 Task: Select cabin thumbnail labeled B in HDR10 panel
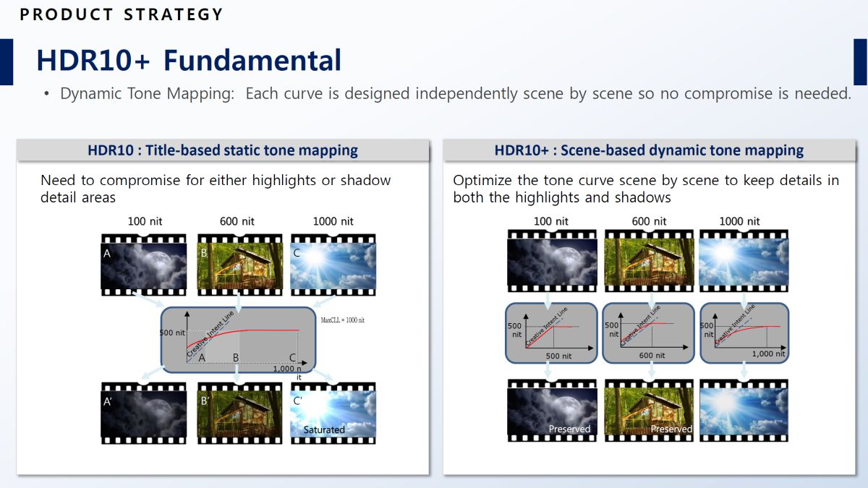239,265
